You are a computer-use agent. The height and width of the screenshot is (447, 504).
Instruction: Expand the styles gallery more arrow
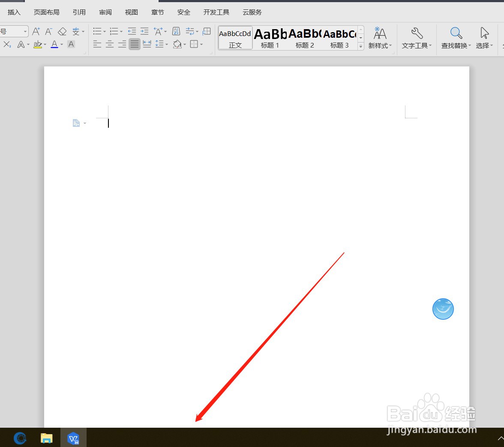coord(361,46)
